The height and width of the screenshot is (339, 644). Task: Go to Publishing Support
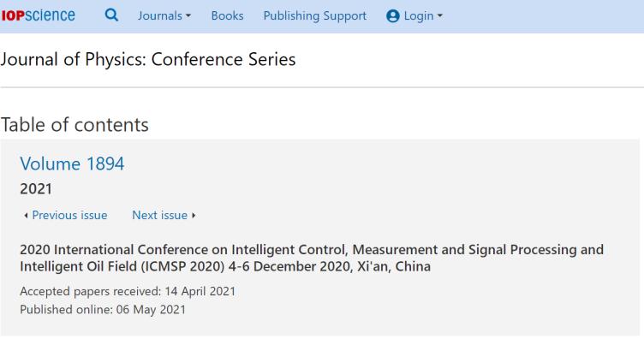coord(315,16)
